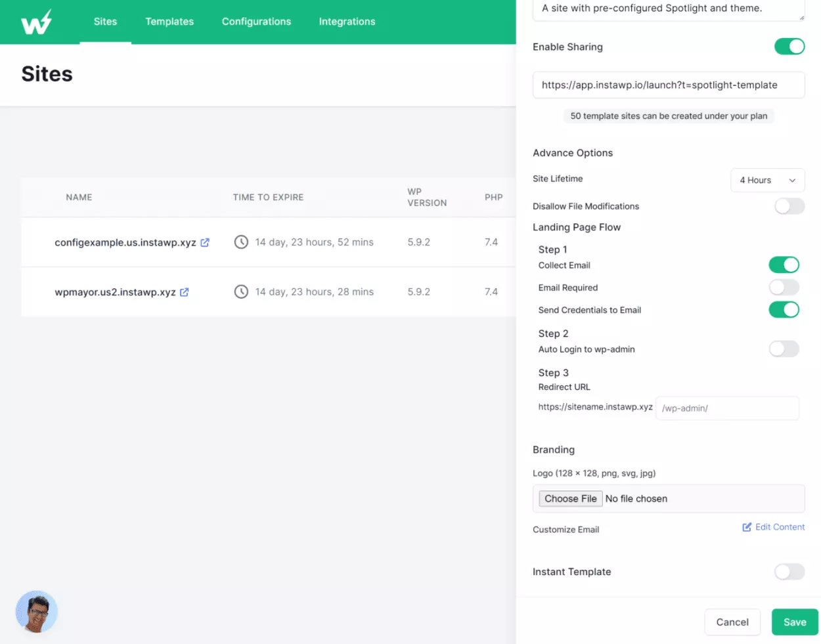Select '14 day, 23 hours, 52 mins' text
The height and width of the screenshot is (644, 821).
click(x=315, y=242)
